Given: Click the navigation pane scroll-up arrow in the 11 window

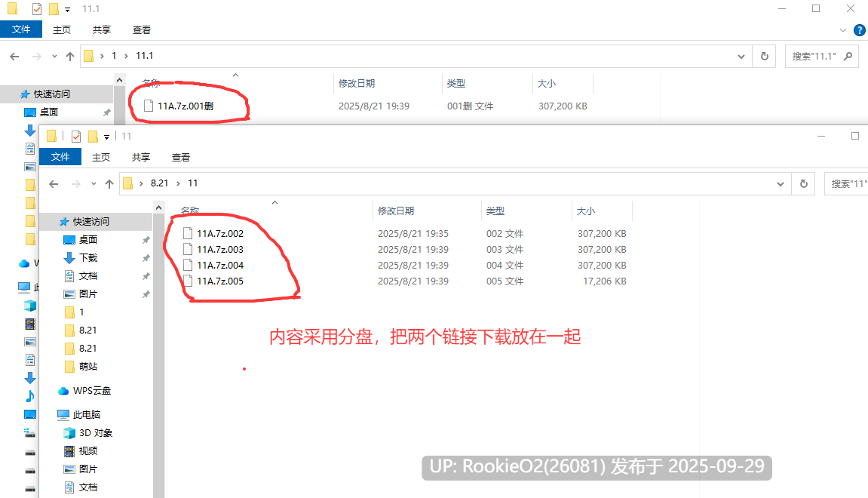Looking at the screenshot, I should pyautogui.click(x=159, y=207).
